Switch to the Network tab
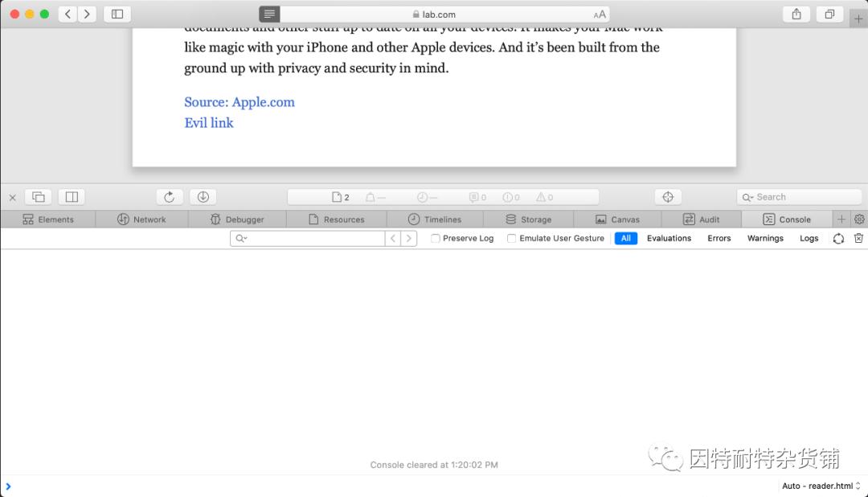Viewport: 868px width, 497px height. pos(141,220)
